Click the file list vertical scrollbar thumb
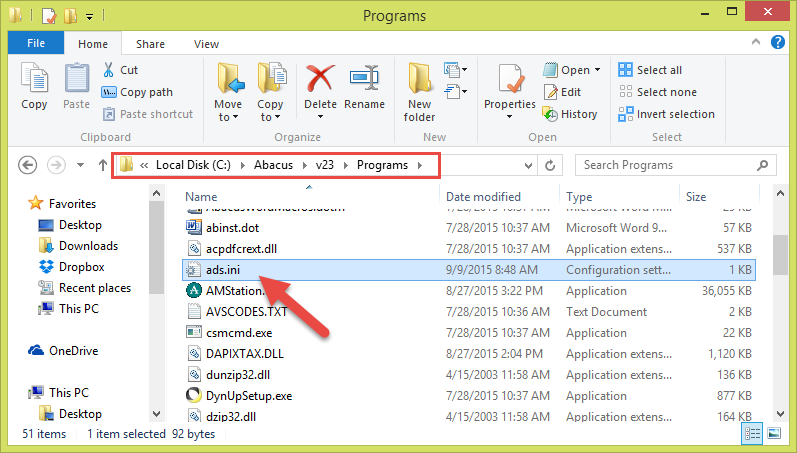The height and width of the screenshot is (453, 797). [780, 255]
